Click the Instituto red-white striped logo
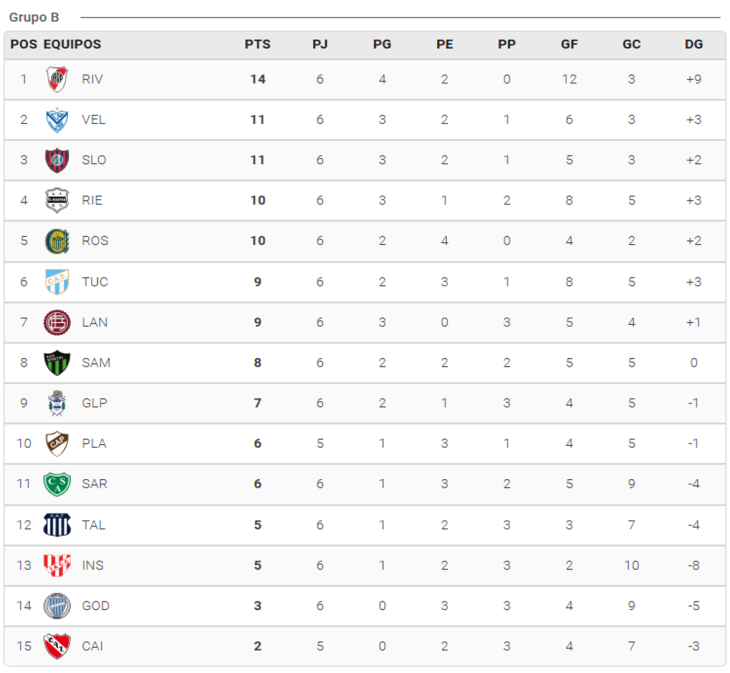The image size is (730, 673). point(57,565)
